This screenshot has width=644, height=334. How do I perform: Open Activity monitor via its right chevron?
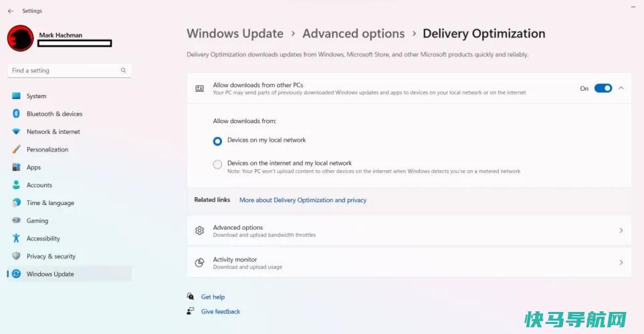coord(621,263)
